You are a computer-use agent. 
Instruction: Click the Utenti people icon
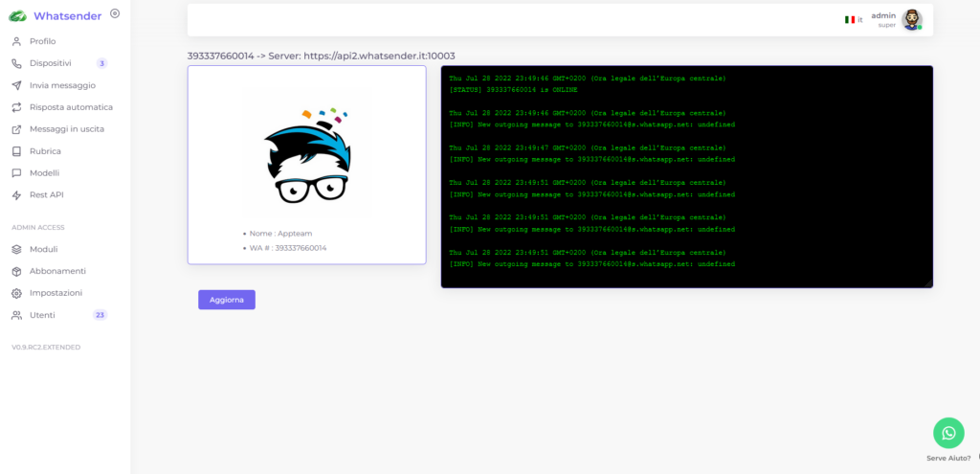pyautogui.click(x=17, y=315)
